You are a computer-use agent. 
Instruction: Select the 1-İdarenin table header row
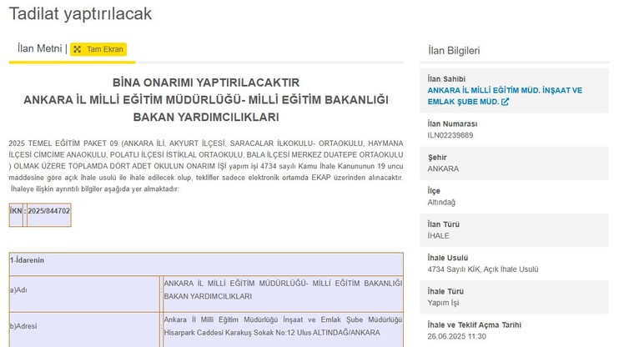206,264
